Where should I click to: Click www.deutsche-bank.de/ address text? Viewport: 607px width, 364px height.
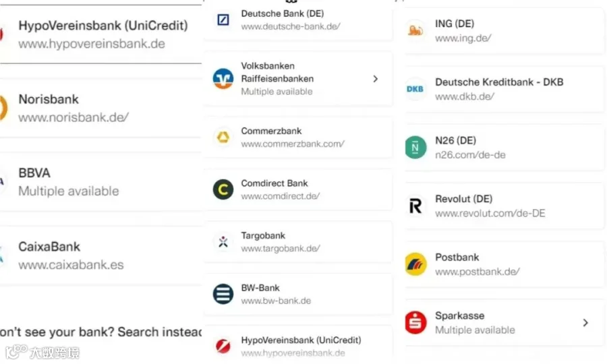[x=291, y=26]
